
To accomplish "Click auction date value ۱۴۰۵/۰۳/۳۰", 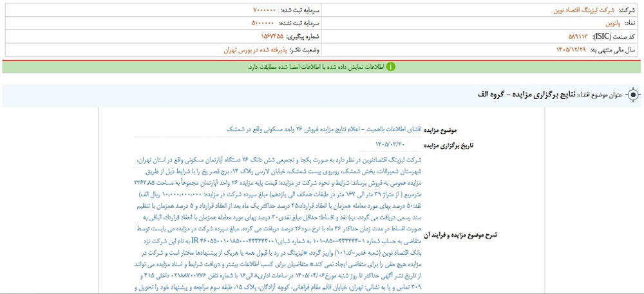I will [x=391, y=144].
